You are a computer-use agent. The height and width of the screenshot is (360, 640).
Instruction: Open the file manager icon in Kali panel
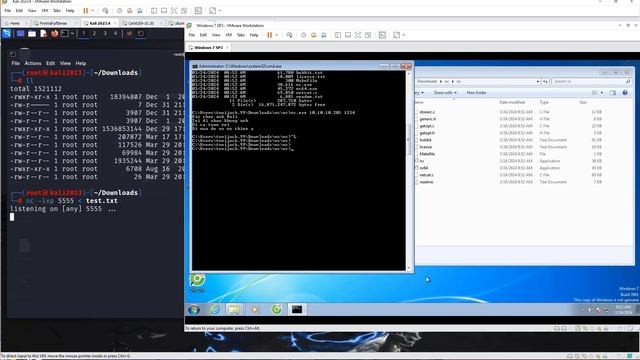tap(32, 33)
